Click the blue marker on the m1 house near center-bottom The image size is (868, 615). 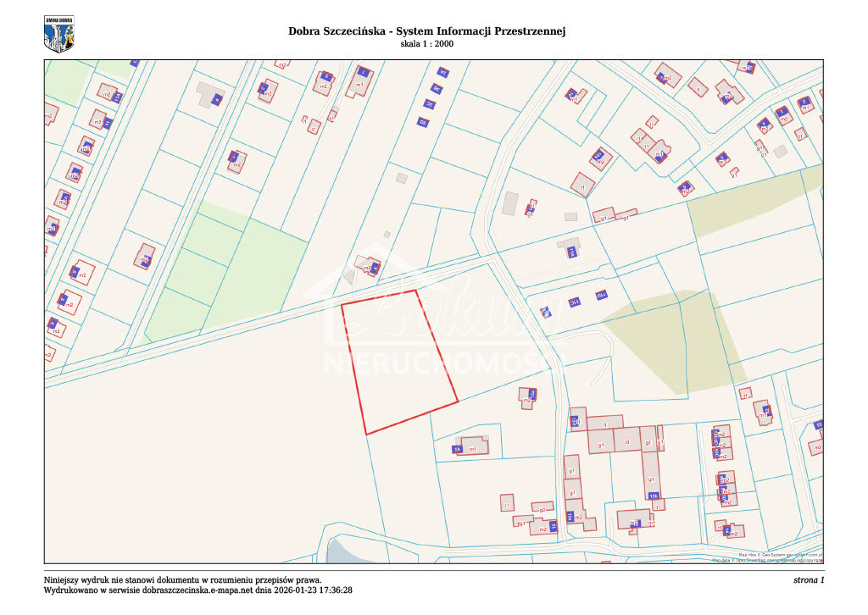click(x=456, y=449)
